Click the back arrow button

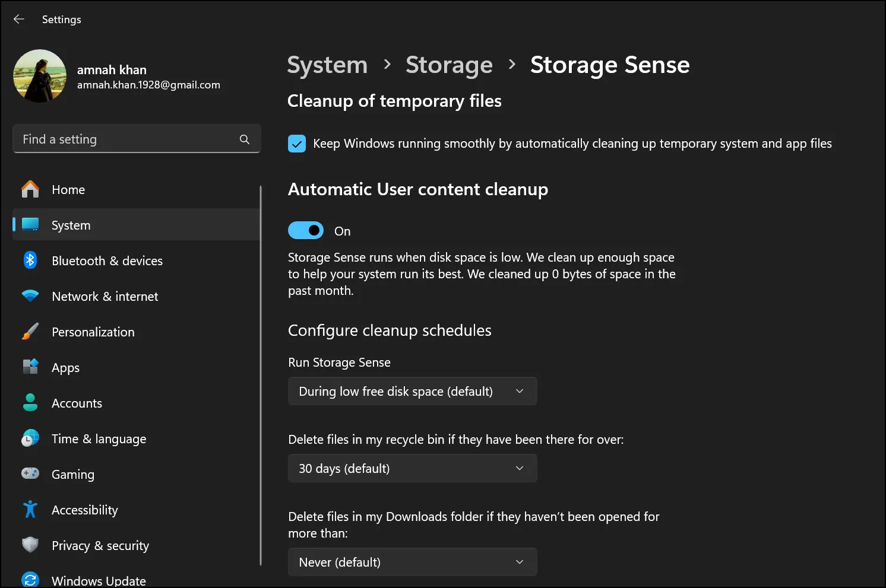(18, 19)
